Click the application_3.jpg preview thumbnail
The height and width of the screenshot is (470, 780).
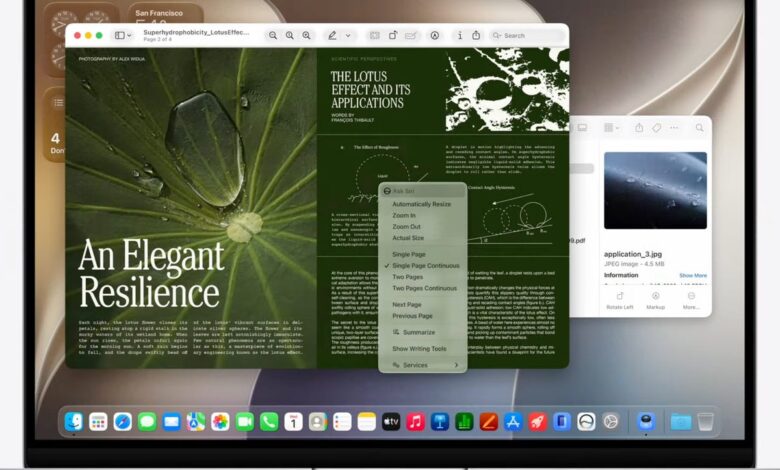click(x=655, y=190)
